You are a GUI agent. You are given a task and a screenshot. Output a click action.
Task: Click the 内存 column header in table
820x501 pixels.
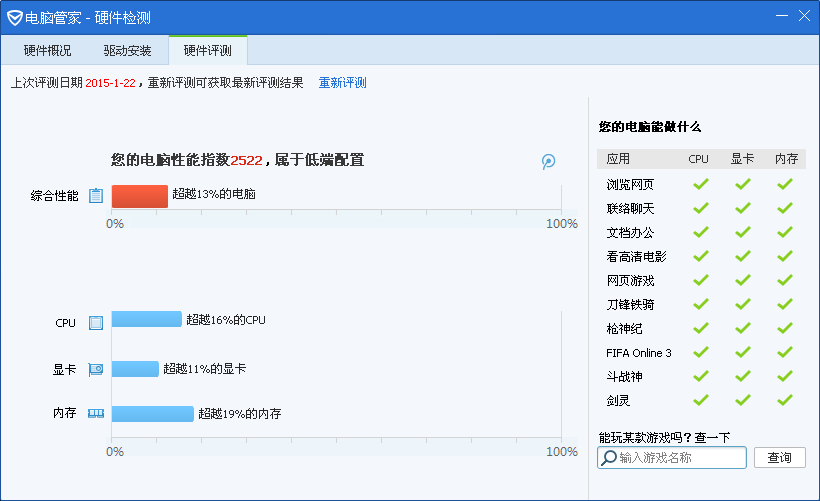pos(786,159)
